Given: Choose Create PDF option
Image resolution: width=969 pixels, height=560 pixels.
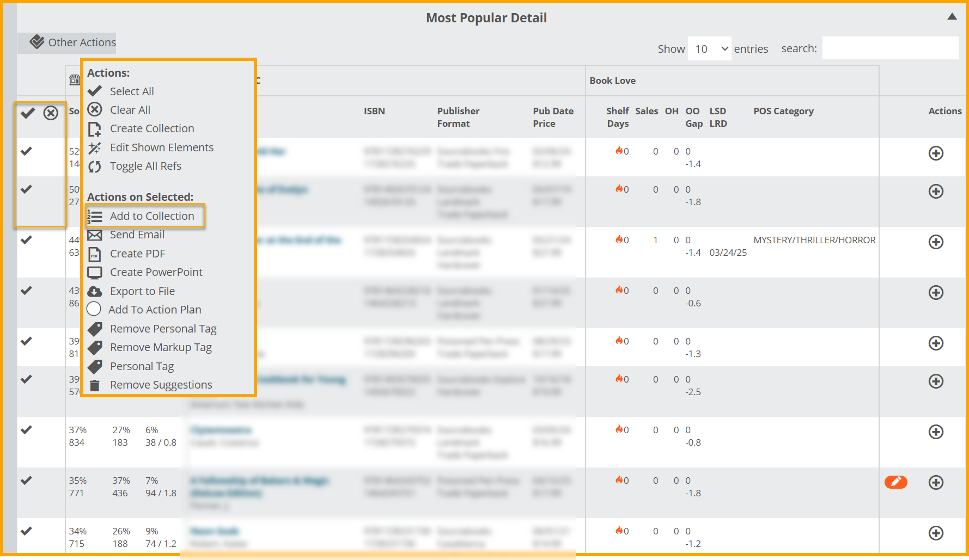Looking at the screenshot, I should [x=137, y=254].
